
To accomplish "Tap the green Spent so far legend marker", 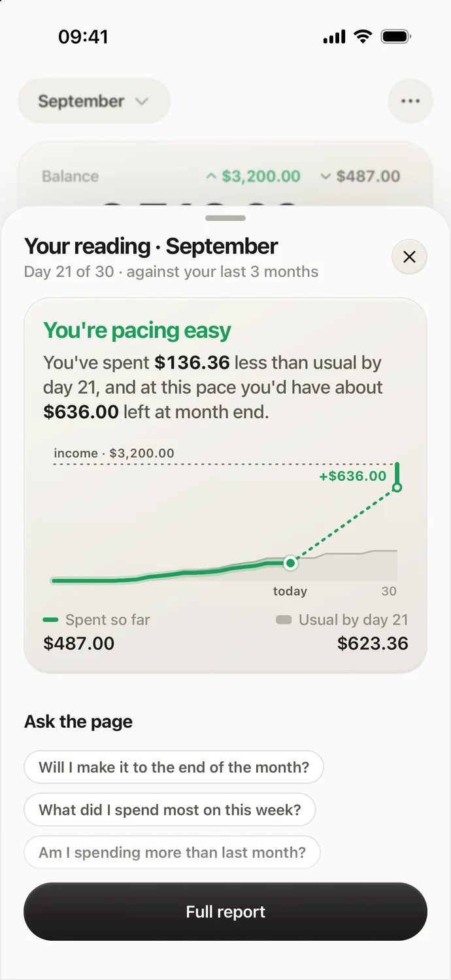I will [x=50, y=619].
